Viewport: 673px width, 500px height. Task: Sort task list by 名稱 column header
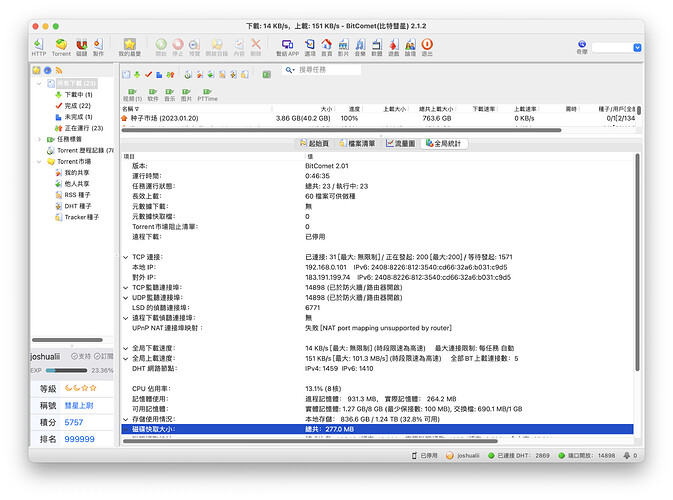coord(196,109)
